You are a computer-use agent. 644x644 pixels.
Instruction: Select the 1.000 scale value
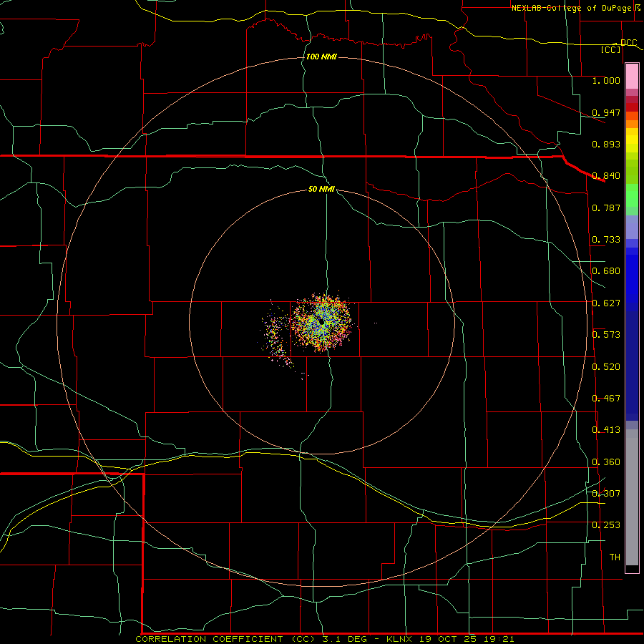(x=606, y=80)
